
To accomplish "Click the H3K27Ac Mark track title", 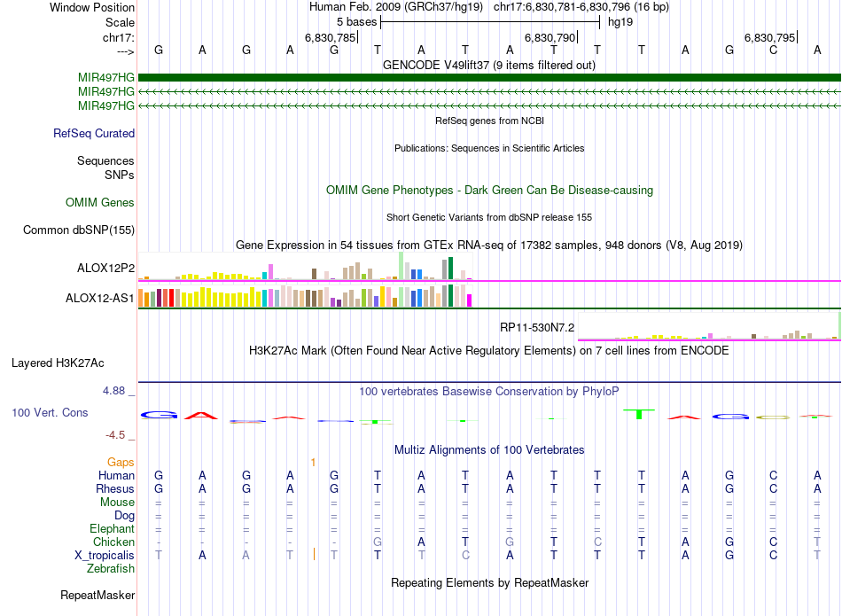I will click(489, 351).
